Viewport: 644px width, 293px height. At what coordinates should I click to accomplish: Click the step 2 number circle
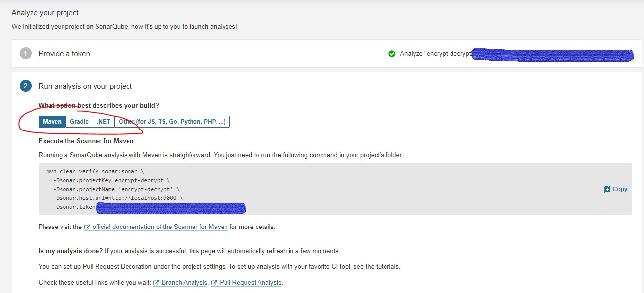coord(26,86)
